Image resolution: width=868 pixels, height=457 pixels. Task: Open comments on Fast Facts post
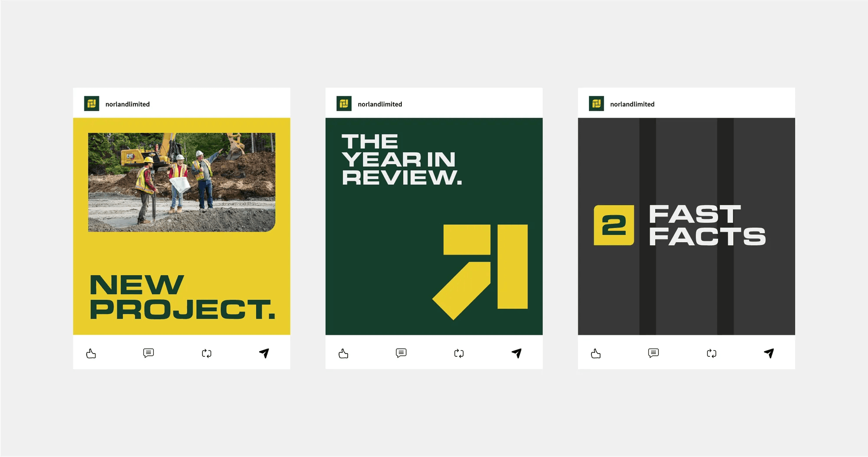653,353
